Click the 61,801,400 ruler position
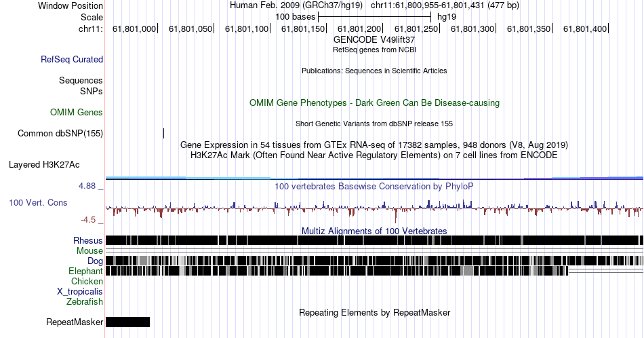Viewport: 644px width, 338px height. (585, 29)
